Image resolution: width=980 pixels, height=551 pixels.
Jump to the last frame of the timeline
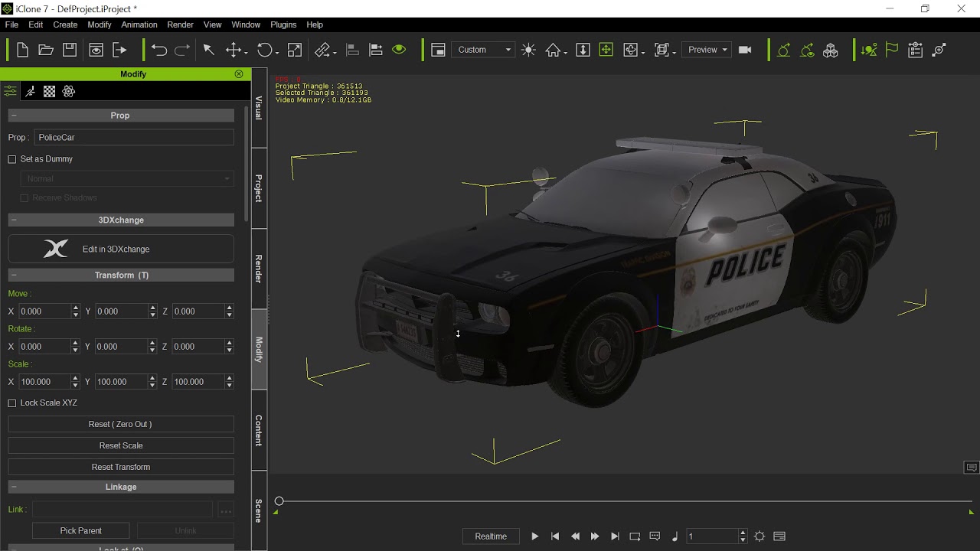[615, 536]
